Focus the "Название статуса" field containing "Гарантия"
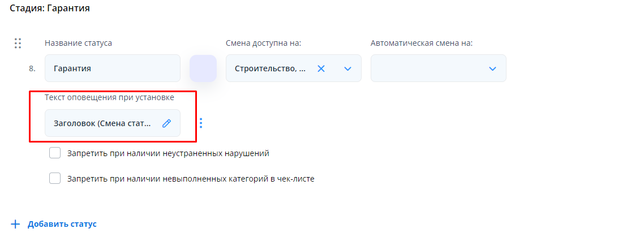This screenshot has width=644, height=237. 112,68
